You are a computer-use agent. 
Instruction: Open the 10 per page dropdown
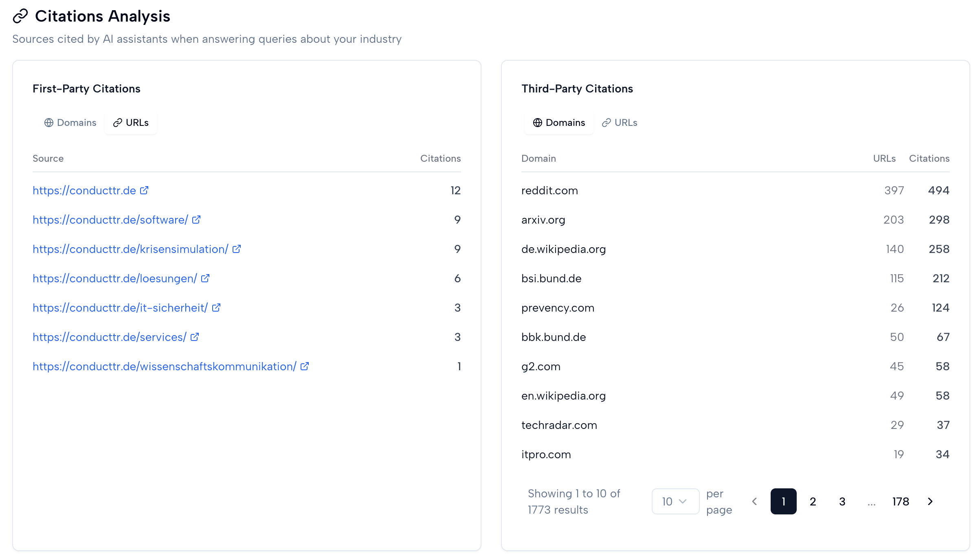pos(675,501)
